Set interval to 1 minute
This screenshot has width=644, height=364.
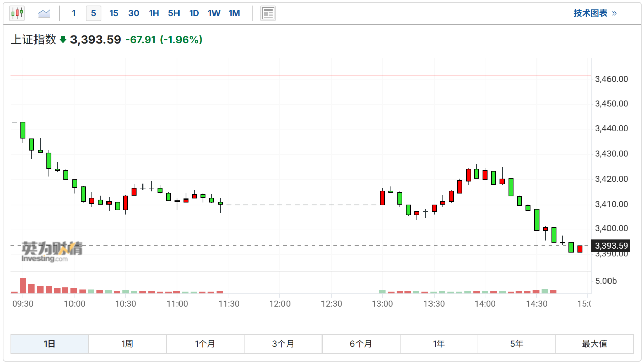[74, 13]
